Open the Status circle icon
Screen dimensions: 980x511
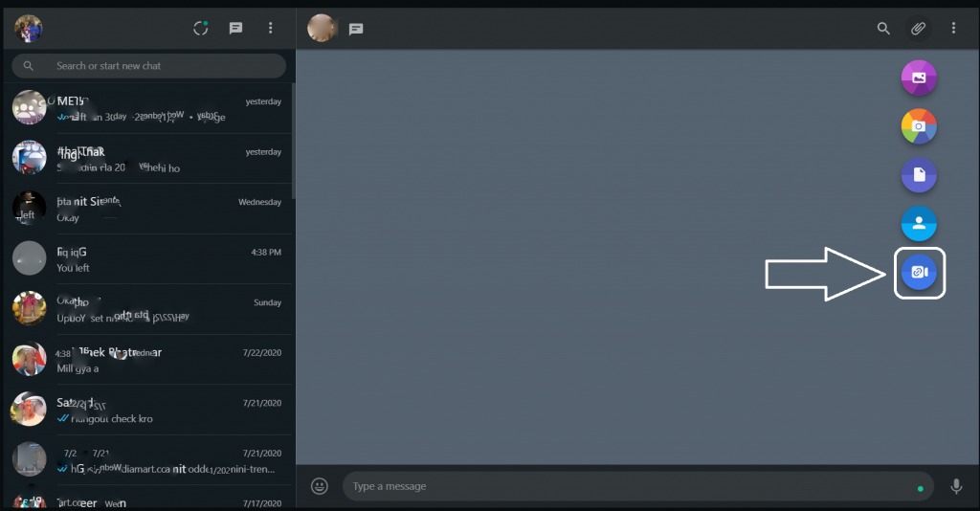pos(201,28)
